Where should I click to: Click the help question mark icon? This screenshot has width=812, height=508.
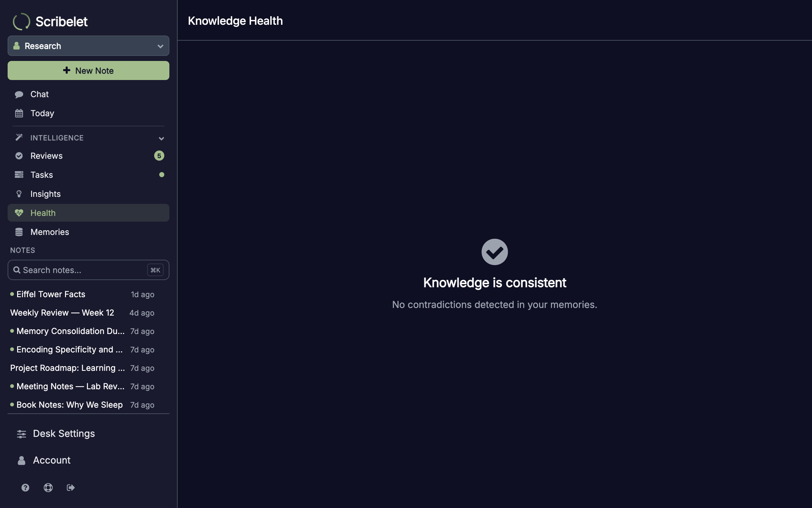(25, 487)
